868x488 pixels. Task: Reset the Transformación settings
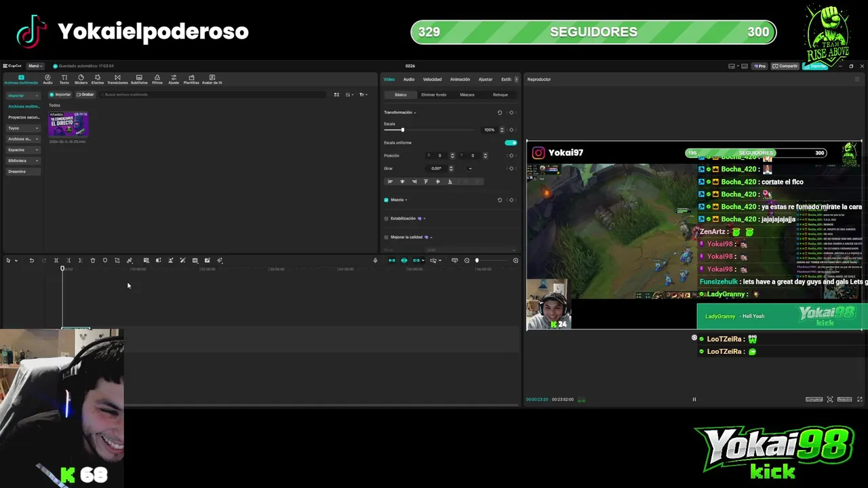click(x=500, y=113)
